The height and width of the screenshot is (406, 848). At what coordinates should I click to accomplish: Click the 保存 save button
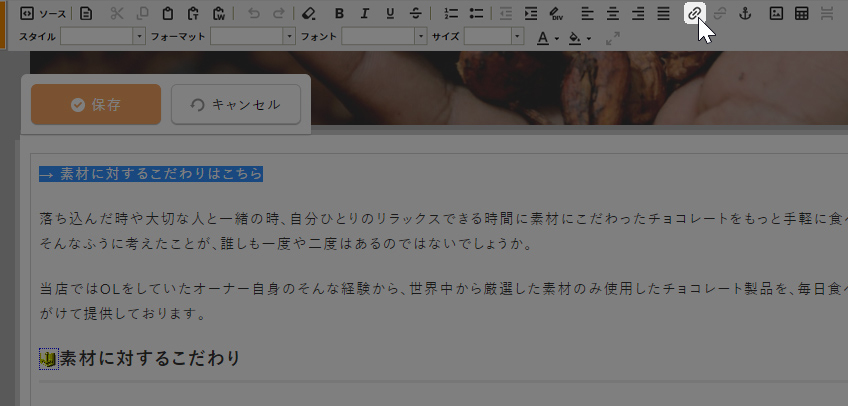tap(96, 104)
